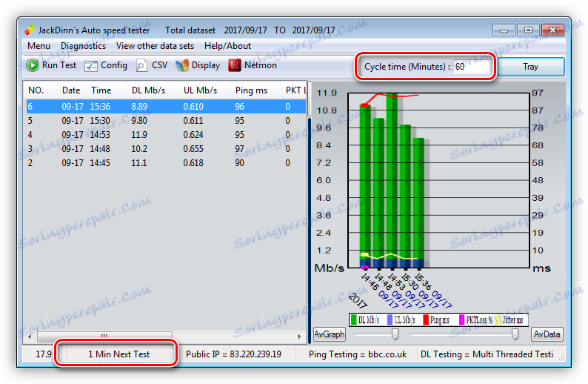This screenshot has width=588, height=384.
Task: Click the Ping ms red legend swatch
Action: (426, 320)
